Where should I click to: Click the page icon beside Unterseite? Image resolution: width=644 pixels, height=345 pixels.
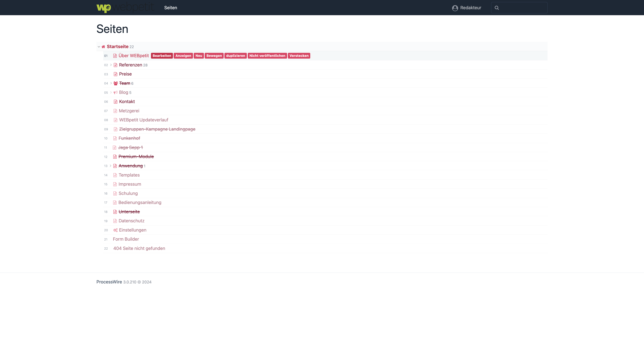[115, 212]
